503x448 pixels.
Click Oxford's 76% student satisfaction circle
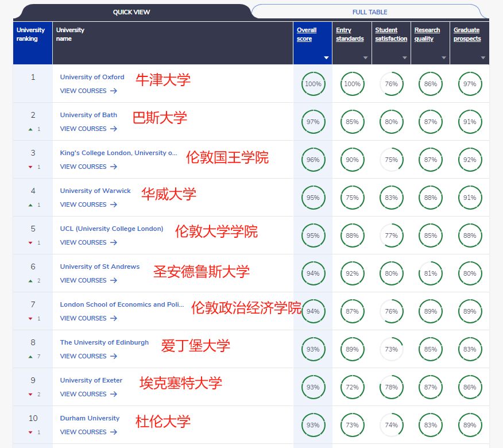point(392,84)
